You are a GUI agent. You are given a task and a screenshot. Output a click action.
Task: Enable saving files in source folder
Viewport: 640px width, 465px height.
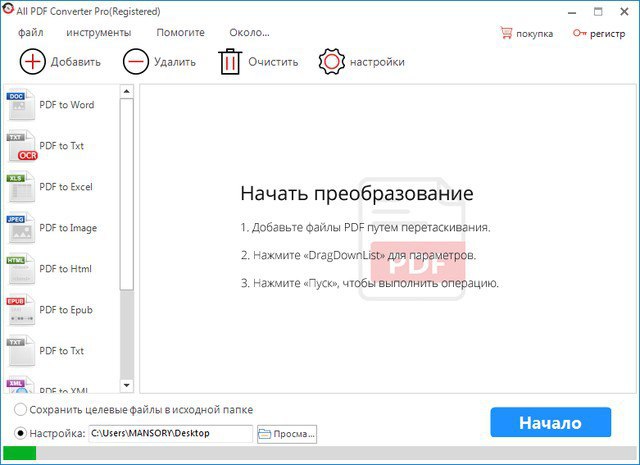(20, 409)
